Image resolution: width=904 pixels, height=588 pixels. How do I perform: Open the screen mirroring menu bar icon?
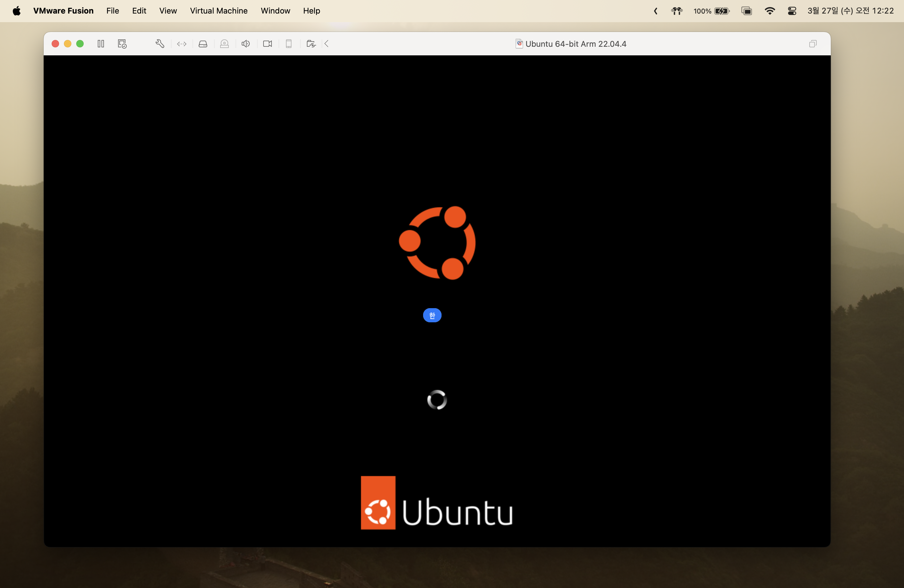pyautogui.click(x=747, y=11)
